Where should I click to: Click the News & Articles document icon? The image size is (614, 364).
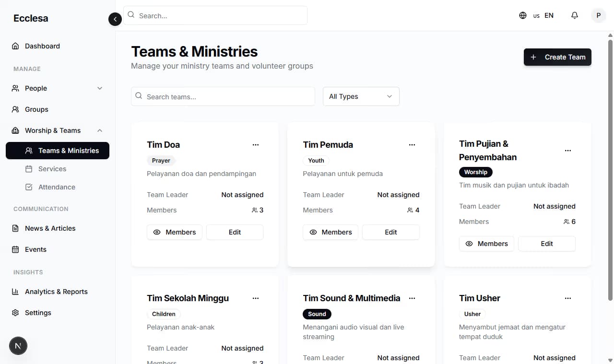click(15, 228)
